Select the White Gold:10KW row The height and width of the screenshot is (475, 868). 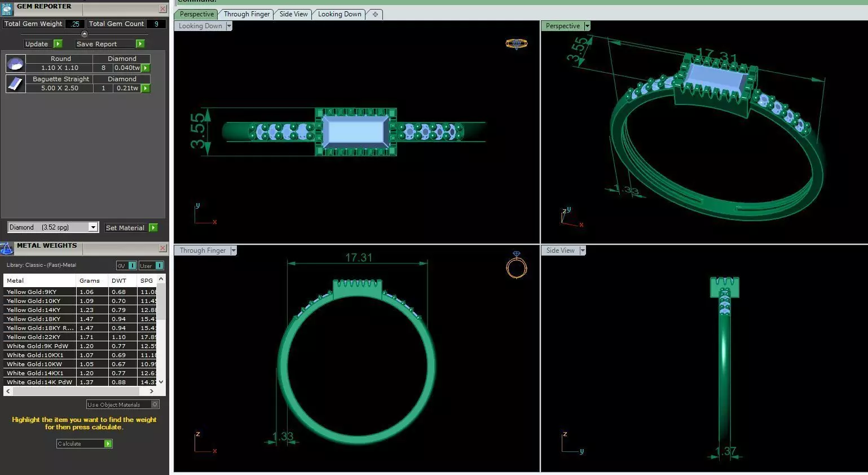[x=81, y=364]
